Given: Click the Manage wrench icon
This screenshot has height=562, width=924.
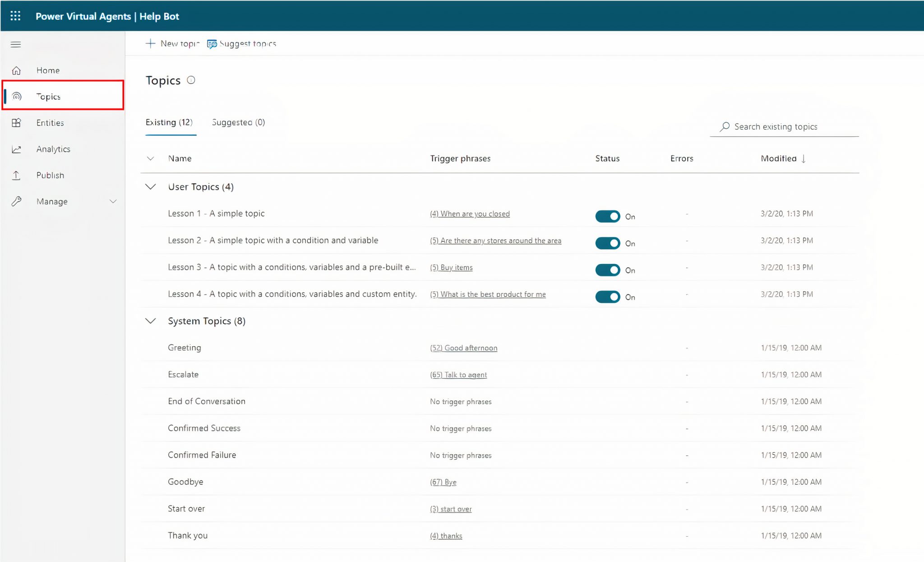Looking at the screenshot, I should [x=16, y=201].
